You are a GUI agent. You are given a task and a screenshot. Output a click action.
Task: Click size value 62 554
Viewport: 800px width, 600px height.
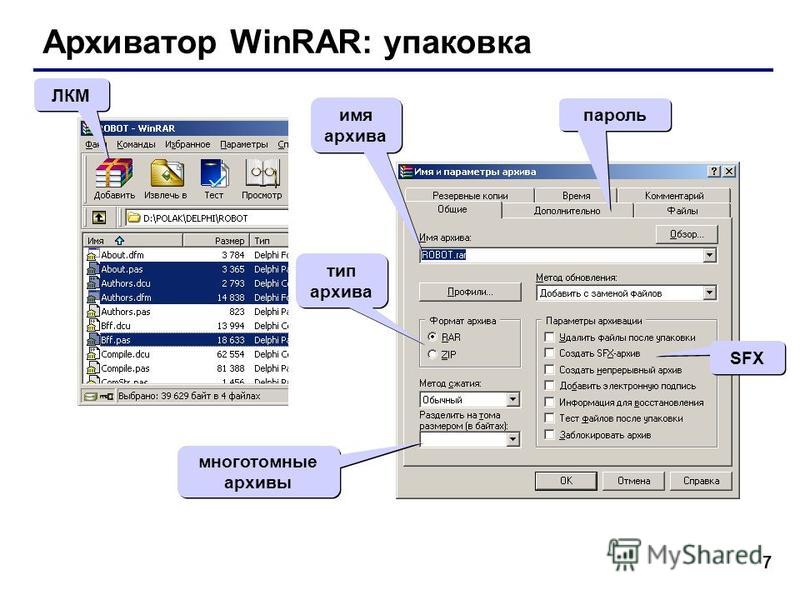[231, 354]
